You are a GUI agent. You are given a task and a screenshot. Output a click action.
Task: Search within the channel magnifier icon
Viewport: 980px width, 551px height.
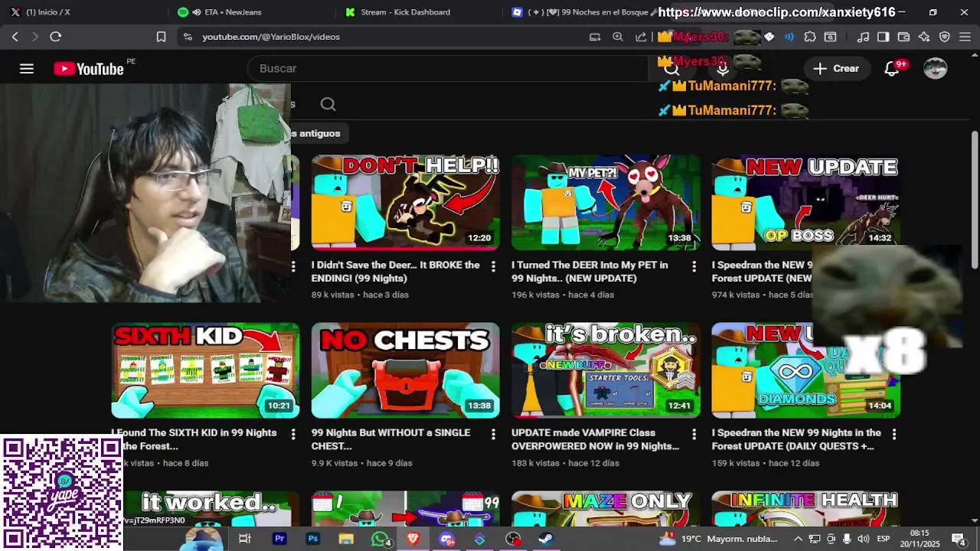(x=328, y=104)
